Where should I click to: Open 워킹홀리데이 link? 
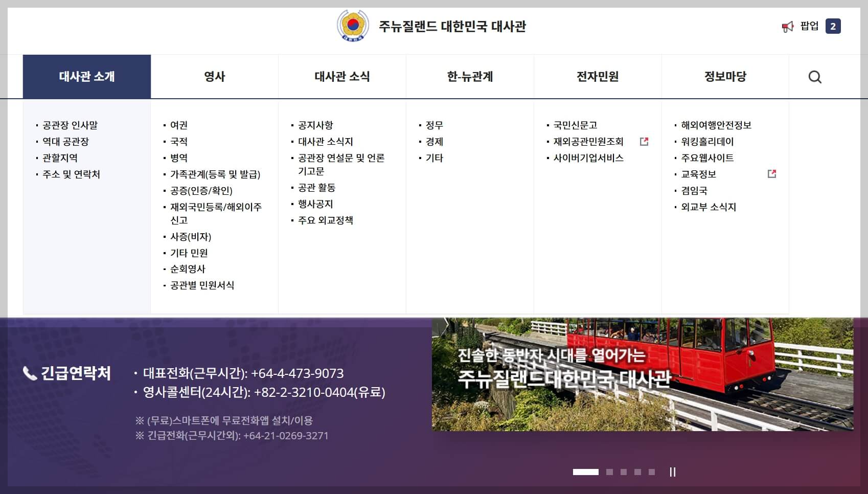click(x=707, y=142)
